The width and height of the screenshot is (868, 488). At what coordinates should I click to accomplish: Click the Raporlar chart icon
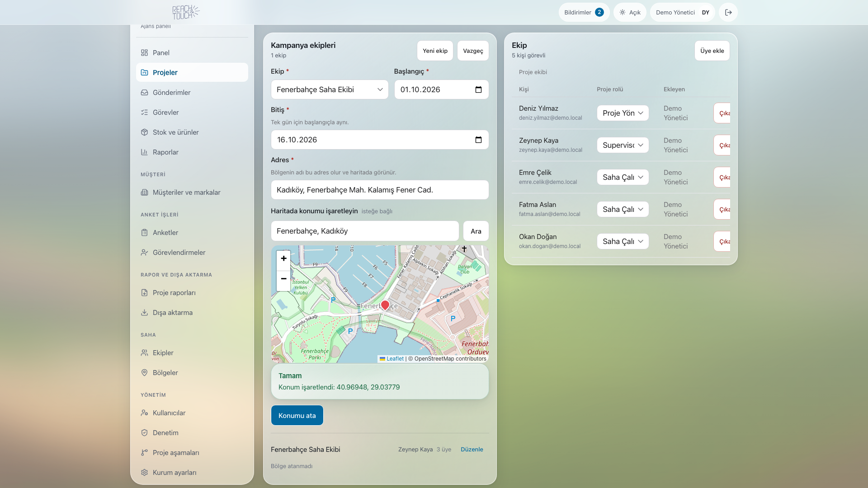pos(144,152)
